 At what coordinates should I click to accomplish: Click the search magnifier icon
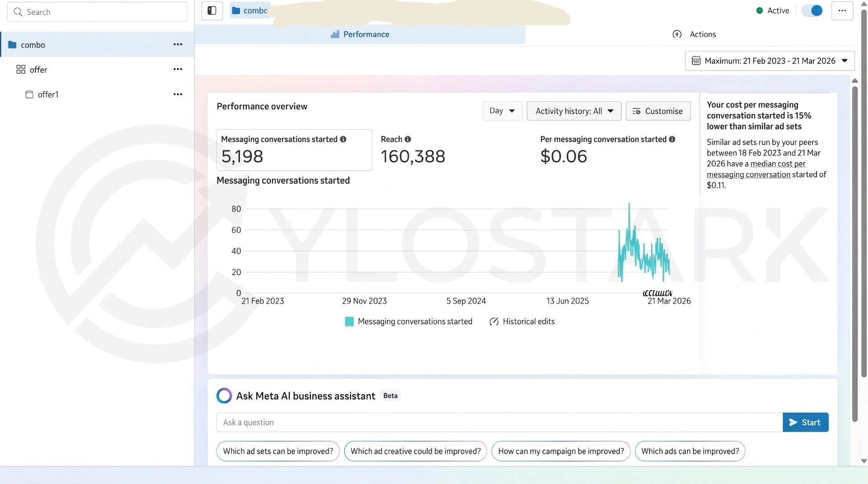click(x=18, y=12)
